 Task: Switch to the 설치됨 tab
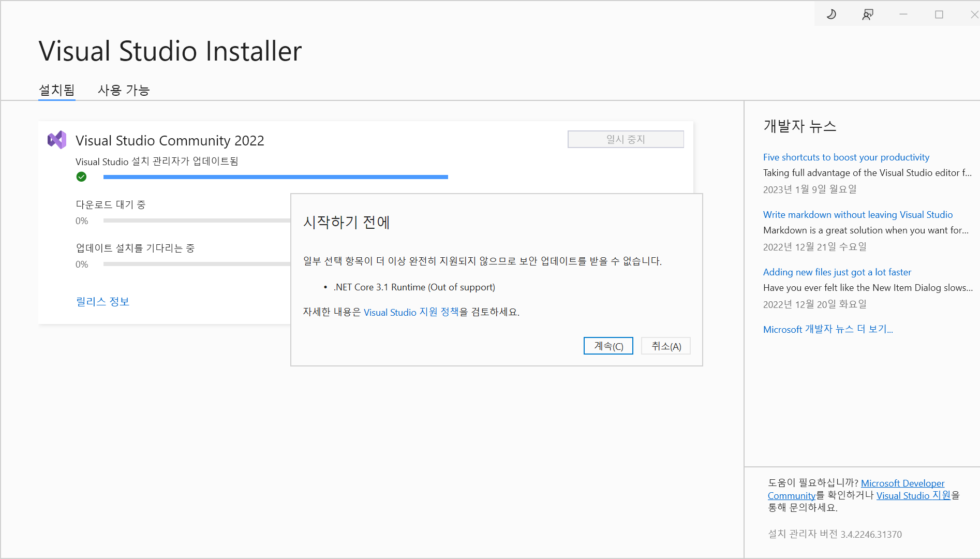(57, 90)
